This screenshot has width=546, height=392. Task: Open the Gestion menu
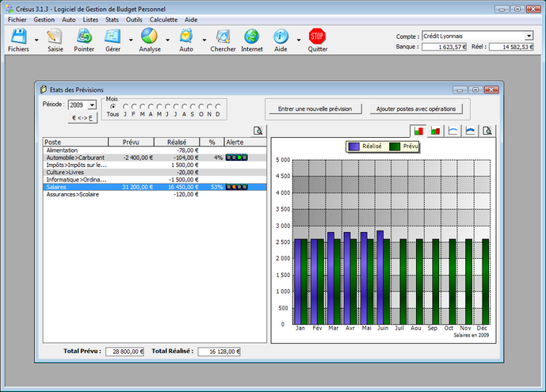44,20
